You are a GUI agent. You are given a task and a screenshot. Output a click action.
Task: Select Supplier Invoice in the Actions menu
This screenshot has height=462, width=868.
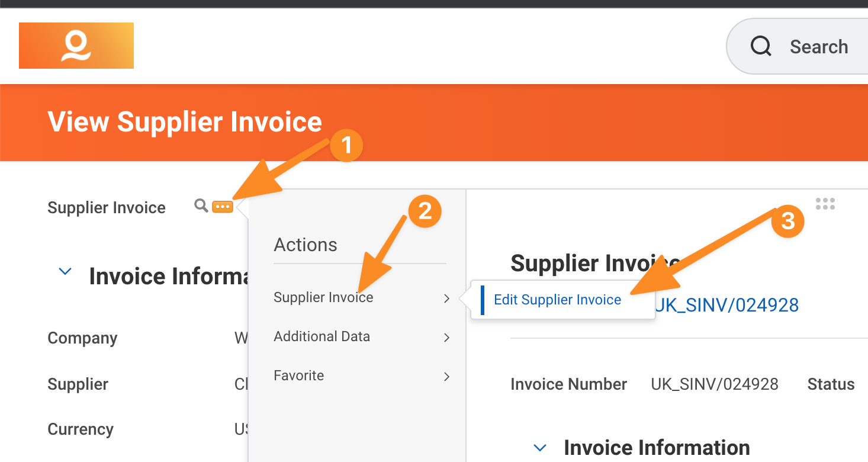(323, 297)
